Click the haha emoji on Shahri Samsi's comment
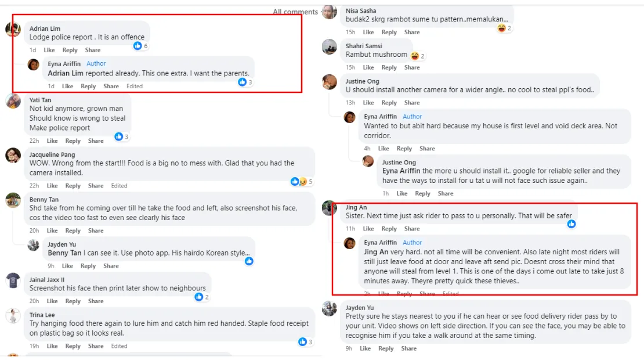Image resolution: width=644 pixels, height=360 pixels. pos(415,56)
